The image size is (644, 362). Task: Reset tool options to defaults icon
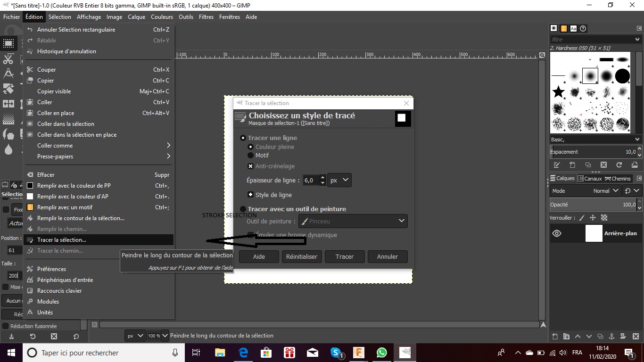76,337
